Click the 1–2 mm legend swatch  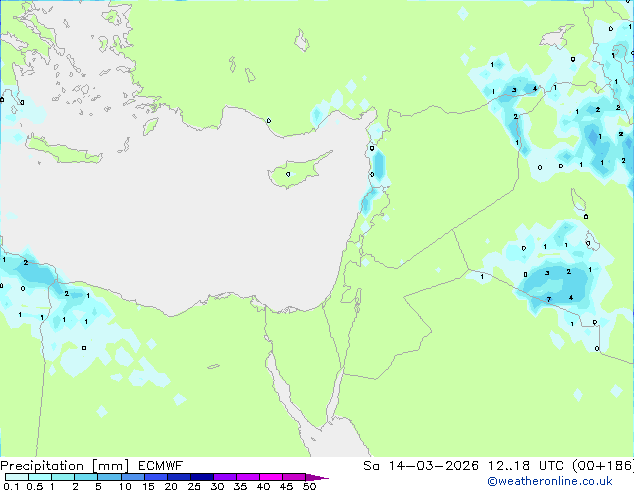pyautogui.click(x=63, y=477)
